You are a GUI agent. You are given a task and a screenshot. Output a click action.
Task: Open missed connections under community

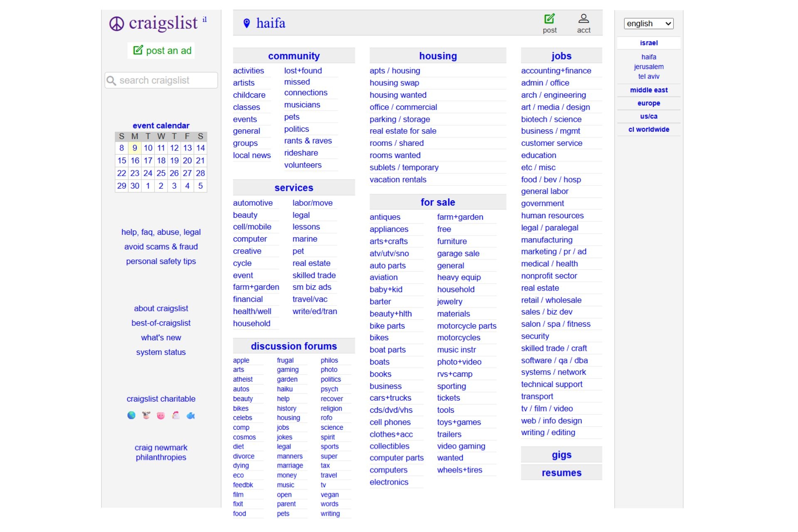pyautogui.click(x=306, y=87)
